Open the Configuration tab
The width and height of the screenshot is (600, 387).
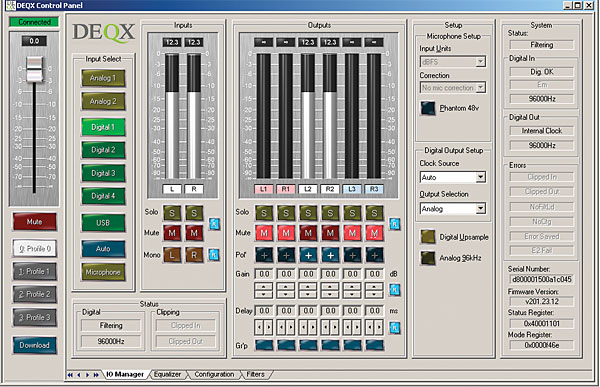[x=214, y=374]
